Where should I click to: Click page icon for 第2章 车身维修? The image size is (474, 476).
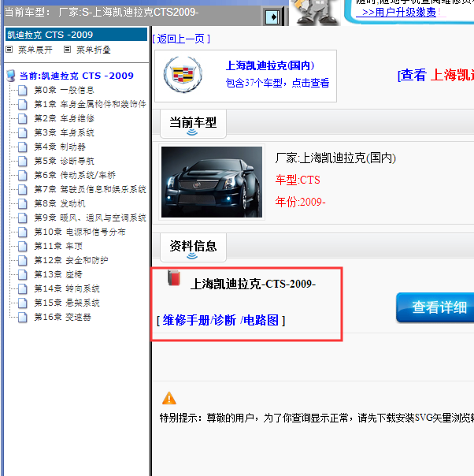coord(23,119)
